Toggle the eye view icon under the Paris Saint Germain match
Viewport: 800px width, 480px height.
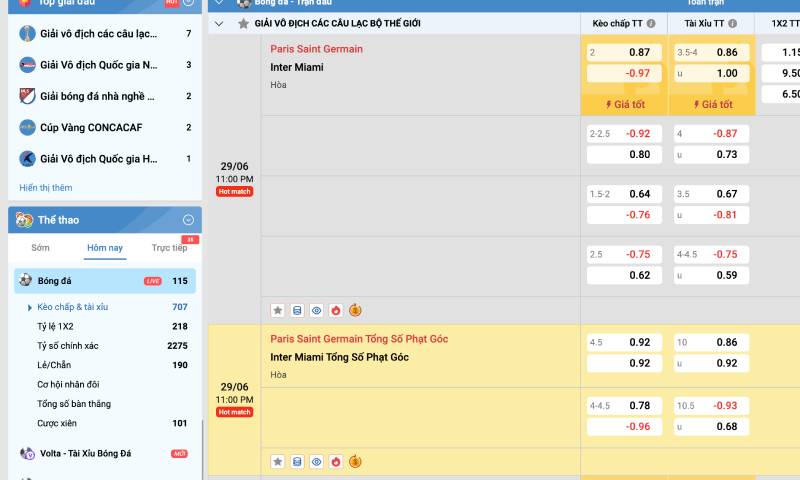tap(316, 310)
